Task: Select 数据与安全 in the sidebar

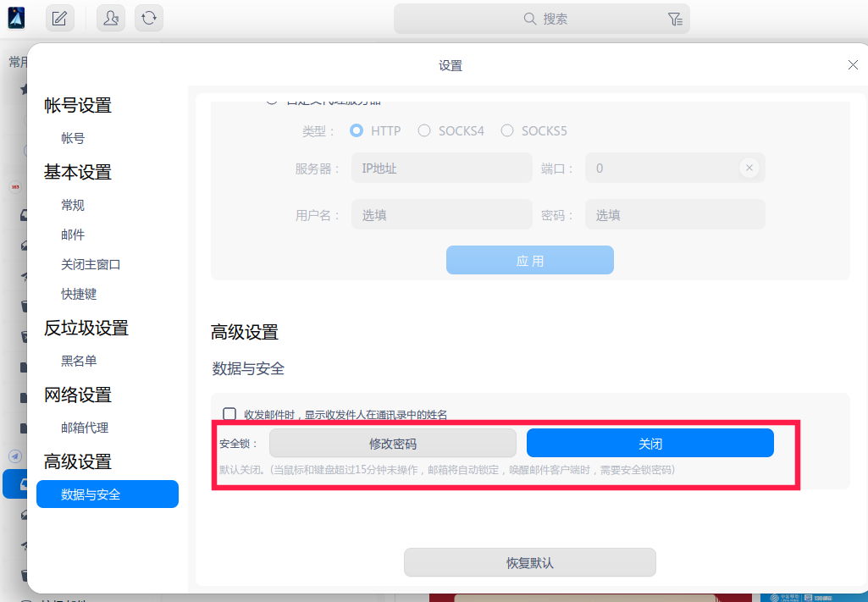Action: (x=108, y=494)
